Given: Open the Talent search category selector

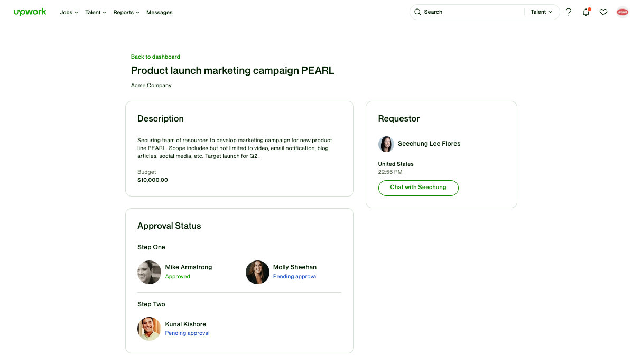Looking at the screenshot, I should pos(541,12).
